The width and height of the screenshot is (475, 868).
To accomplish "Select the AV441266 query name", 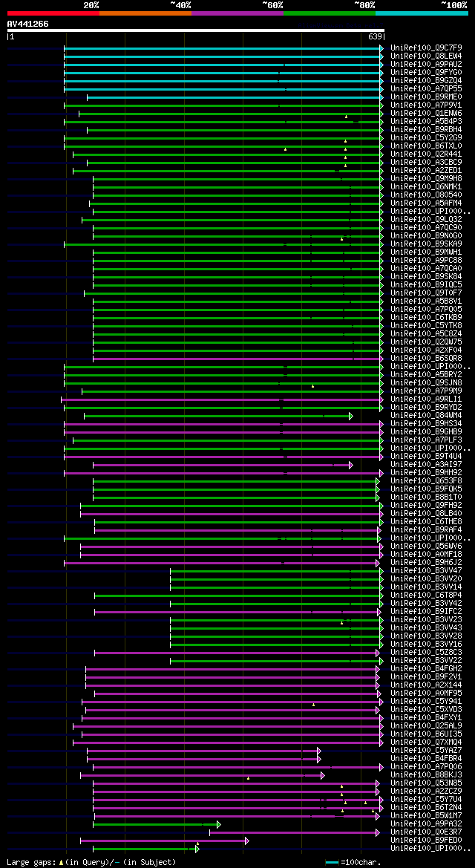I will click(x=27, y=24).
